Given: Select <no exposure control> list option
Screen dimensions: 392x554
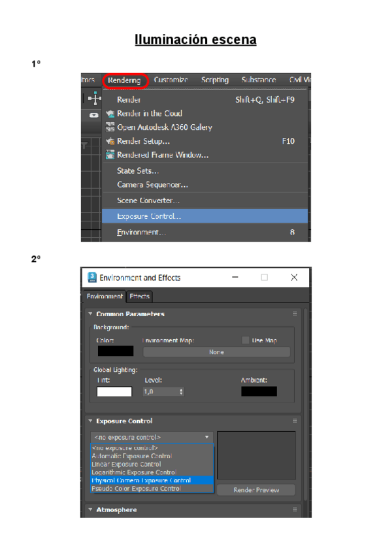Looking at the screenshot, I should tap(152, 448).
